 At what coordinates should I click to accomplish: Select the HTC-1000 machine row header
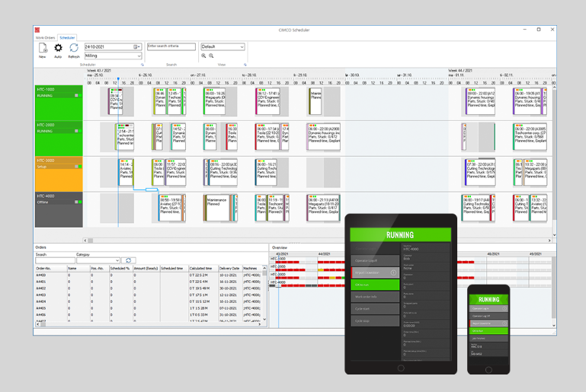(59, 103)
